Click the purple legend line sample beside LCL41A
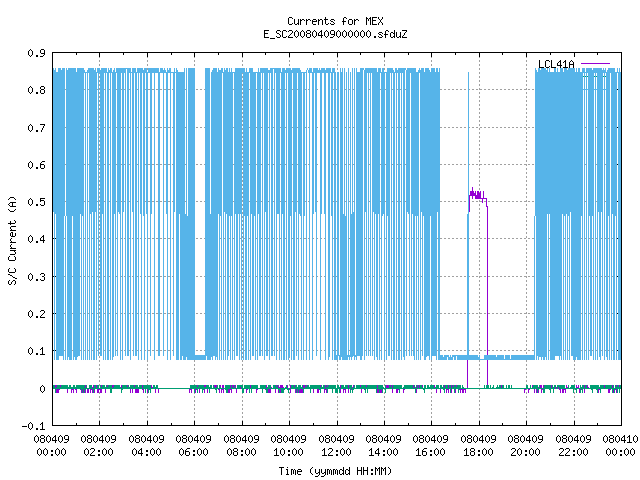Image resolution: width=640 pixels, height=480 pixels. pos(595,64)
